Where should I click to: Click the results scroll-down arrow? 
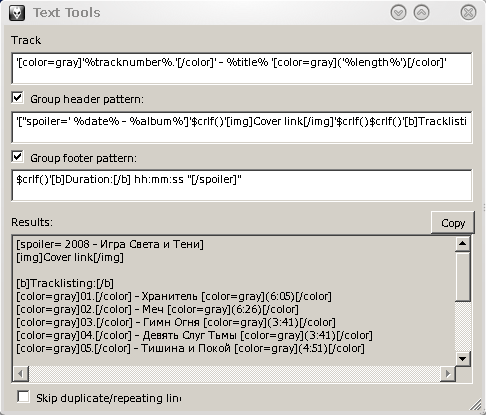coord(462,359)
